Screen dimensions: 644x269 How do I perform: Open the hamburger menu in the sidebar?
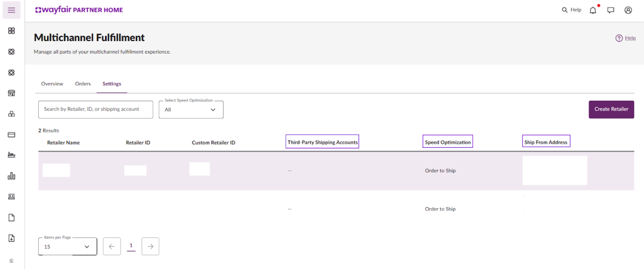(11, 10)
